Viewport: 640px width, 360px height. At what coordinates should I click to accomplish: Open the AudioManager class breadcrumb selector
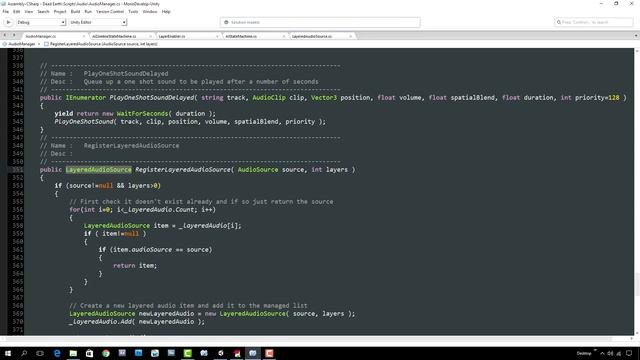tap(21, 44)
